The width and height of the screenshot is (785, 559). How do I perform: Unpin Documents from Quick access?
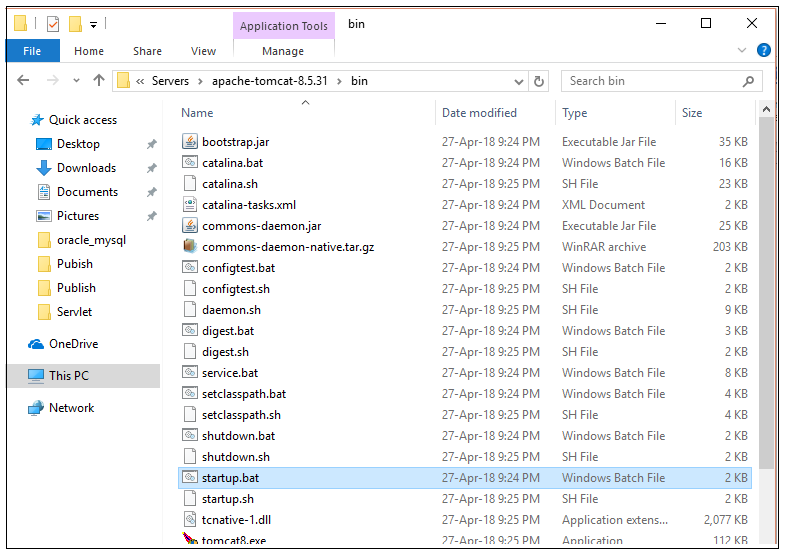151,192
